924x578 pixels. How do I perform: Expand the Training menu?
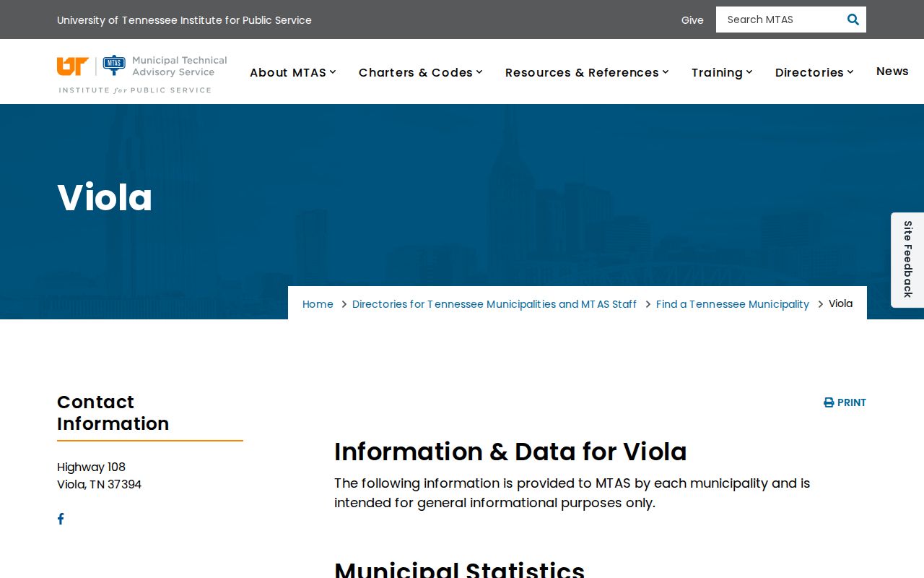723,72
